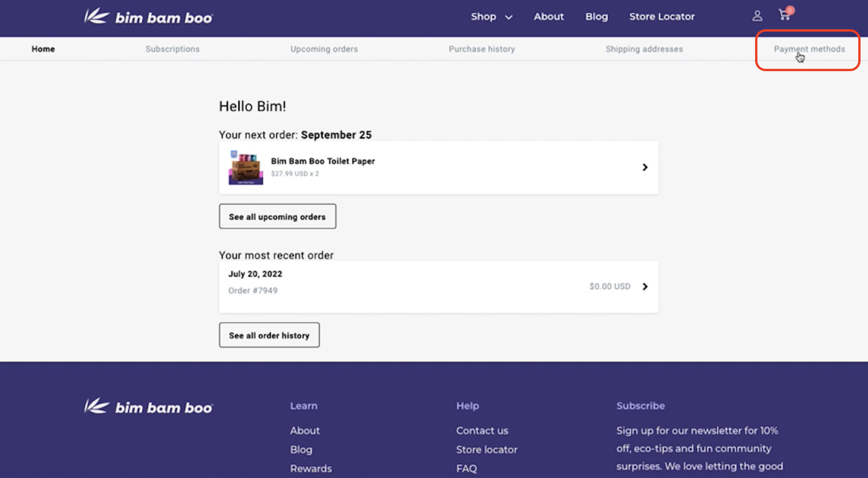Screen dimensions: 868x478
Task: Open Store Locator in top navigation
Action: pos(662,17)
